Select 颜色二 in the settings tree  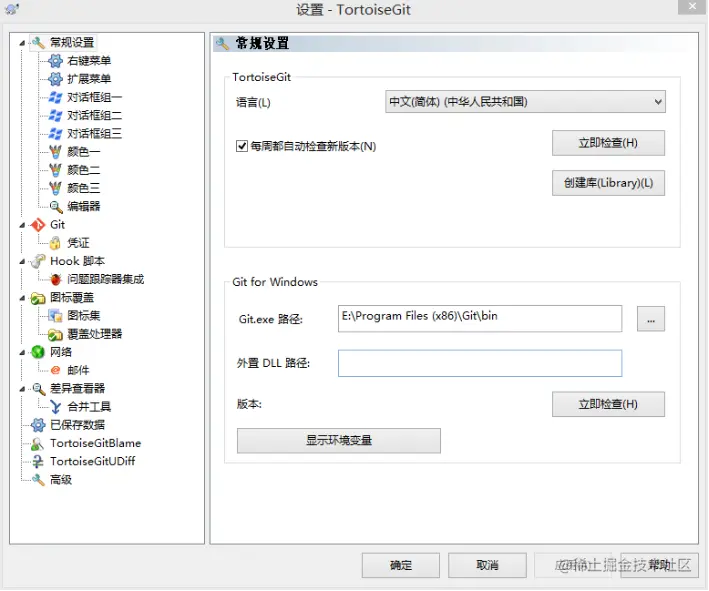click(84, 170)
